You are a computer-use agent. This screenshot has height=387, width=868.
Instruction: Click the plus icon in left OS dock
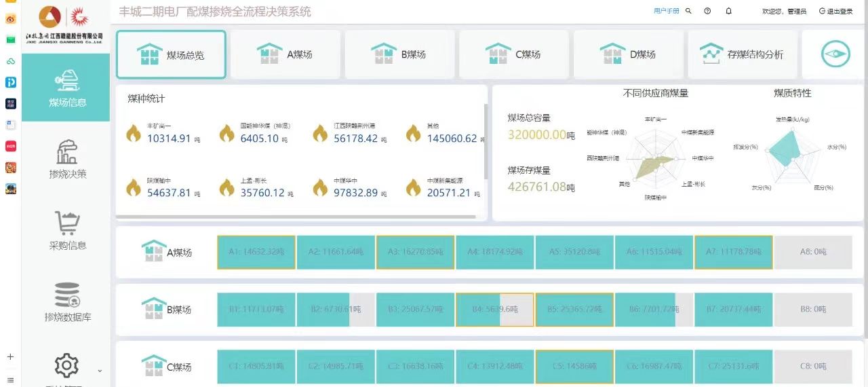point(10,356)
